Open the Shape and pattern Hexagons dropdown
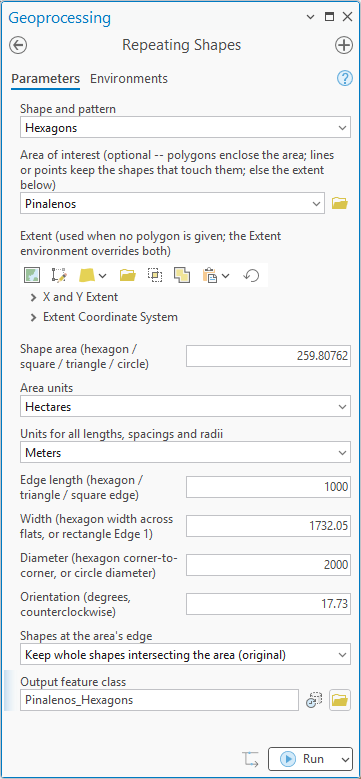This screenshot has width=361, height=779. 342,128
